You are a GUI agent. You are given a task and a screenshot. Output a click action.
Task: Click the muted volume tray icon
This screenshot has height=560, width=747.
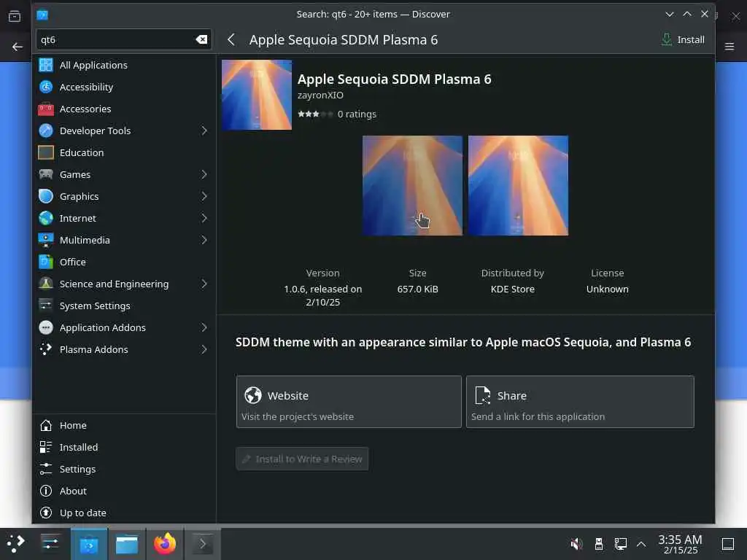click(576, 543)
